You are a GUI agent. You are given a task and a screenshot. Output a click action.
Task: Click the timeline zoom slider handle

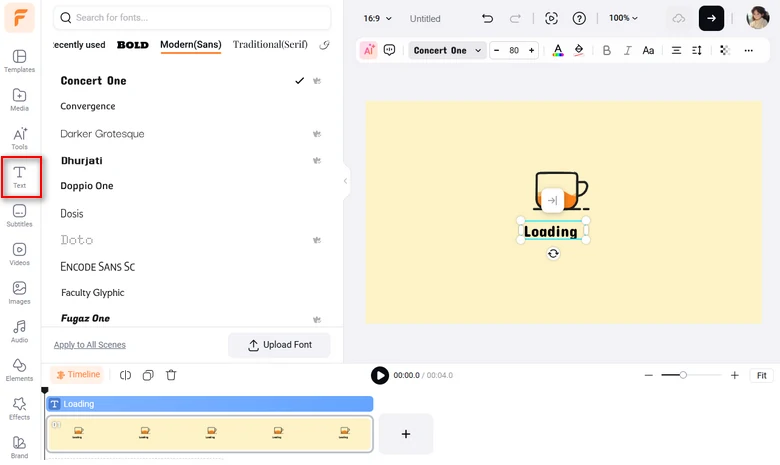[683, 375]
